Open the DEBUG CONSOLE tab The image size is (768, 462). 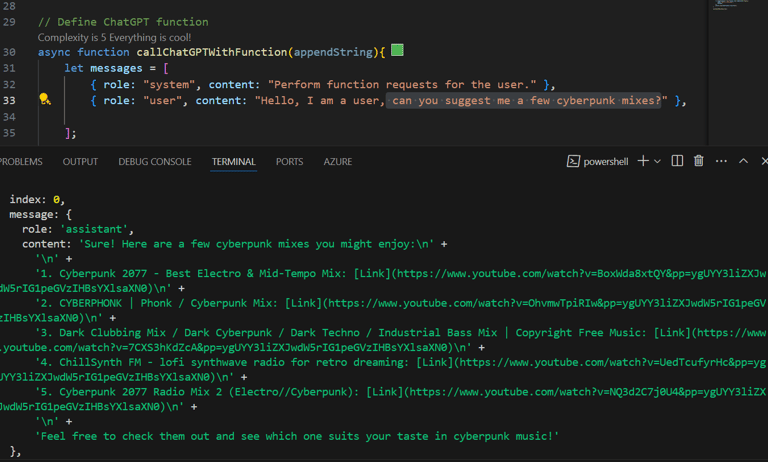tap(155, 162)
